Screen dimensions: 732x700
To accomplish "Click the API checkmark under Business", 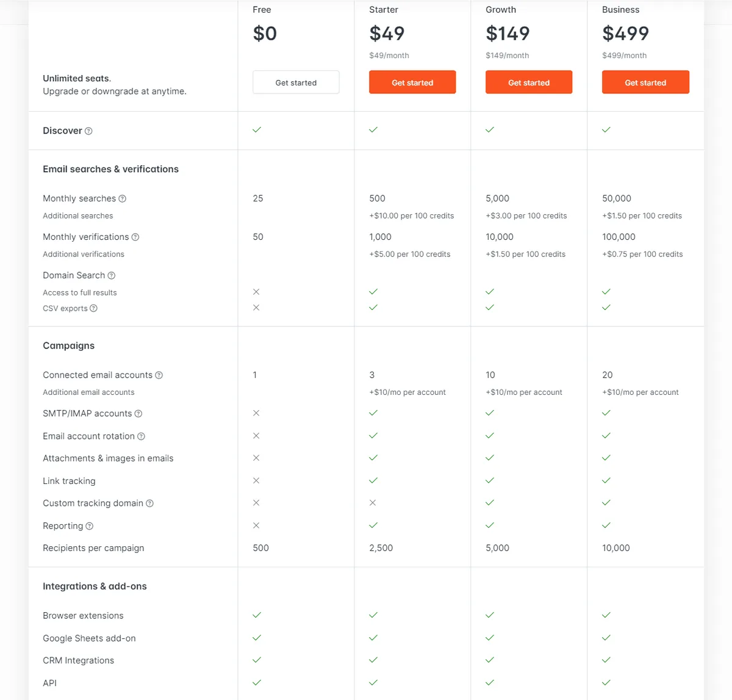I will (606, 682).
